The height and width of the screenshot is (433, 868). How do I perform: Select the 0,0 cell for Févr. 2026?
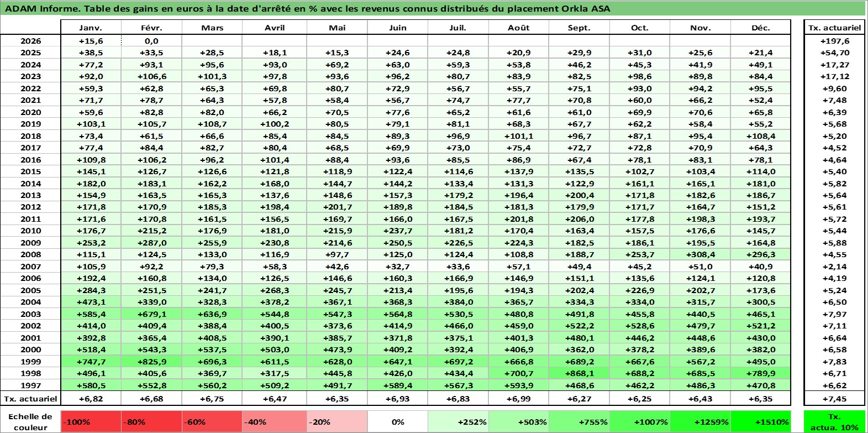pyautogui.click(x=151, y=41)
